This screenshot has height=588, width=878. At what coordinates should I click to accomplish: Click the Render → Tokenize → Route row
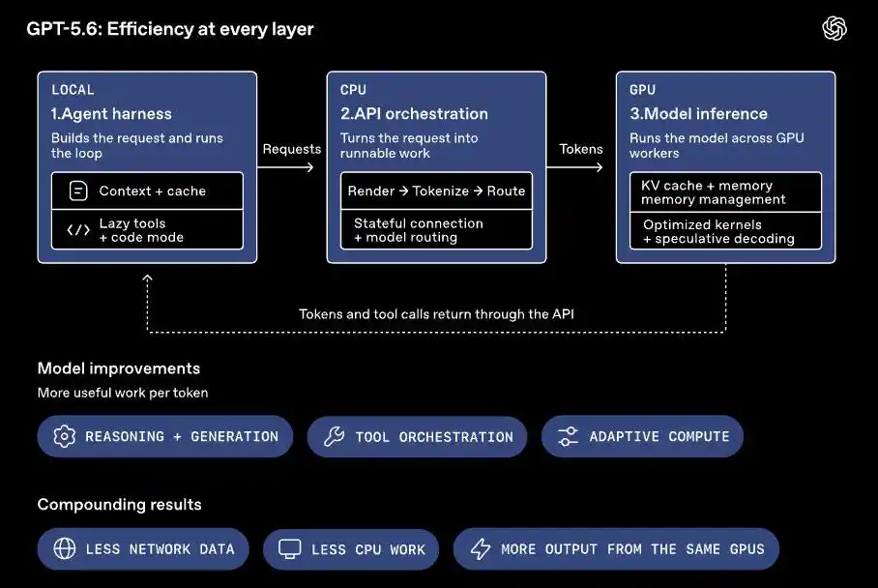point(436,191)
